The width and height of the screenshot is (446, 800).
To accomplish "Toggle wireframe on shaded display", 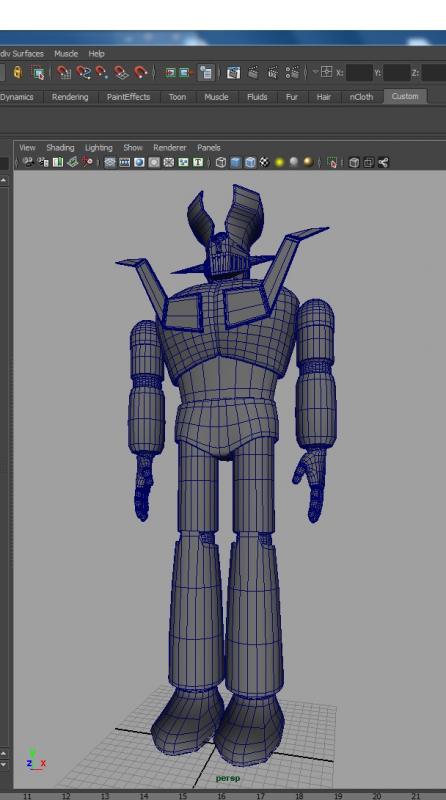I will pyautogui.click(x=250, y=162).
